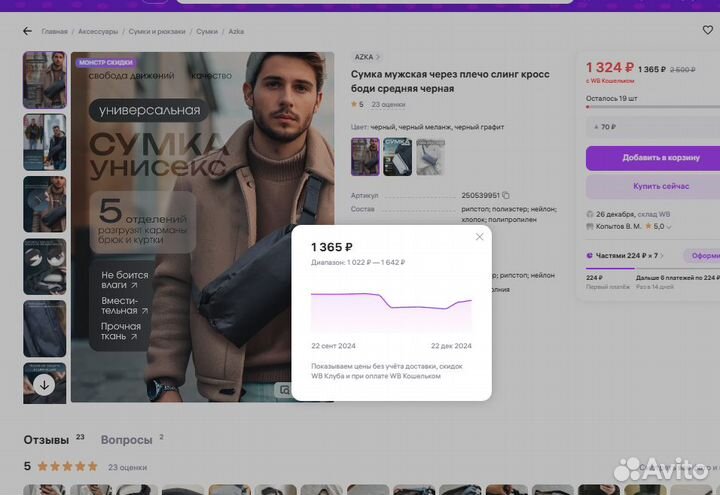Screen dimensions: 720x495
Task: Select the first product thumbnail in sidebar
Action: click(x=44, y=80)
